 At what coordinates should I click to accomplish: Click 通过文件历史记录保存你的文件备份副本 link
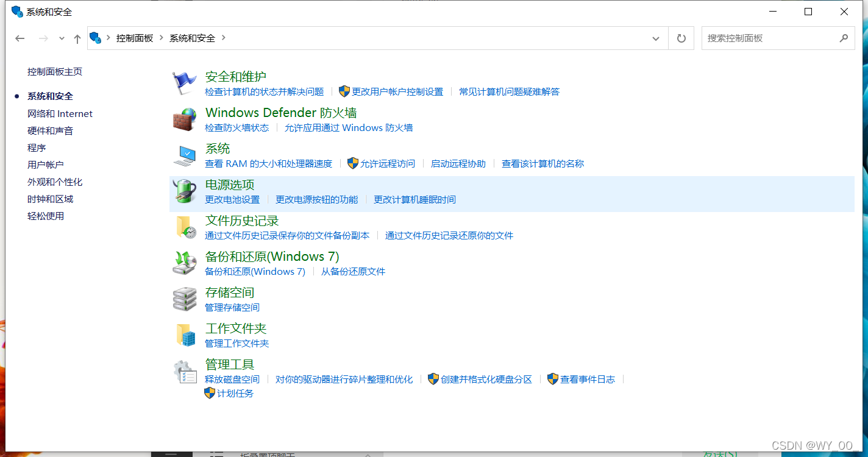(287, 235)
